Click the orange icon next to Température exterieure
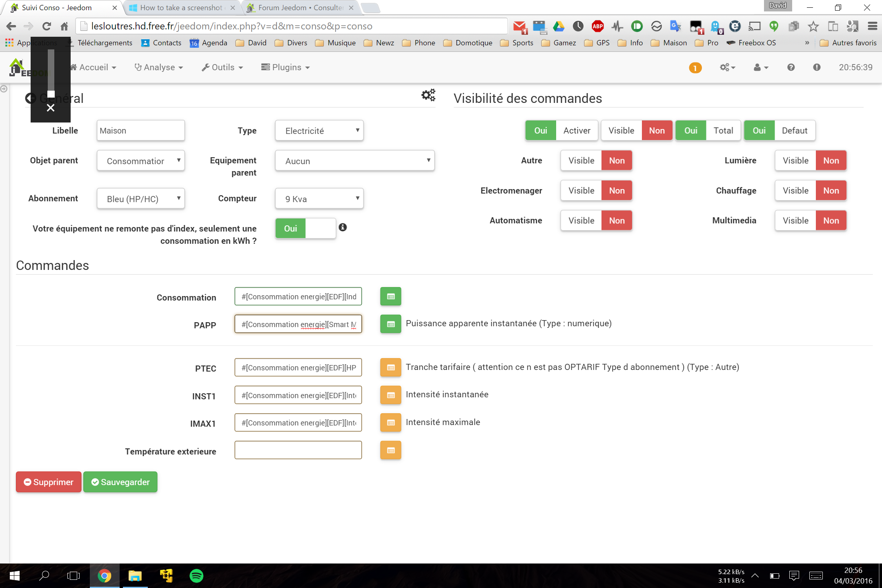Viewport: 882px width, 588px height. 391,450
